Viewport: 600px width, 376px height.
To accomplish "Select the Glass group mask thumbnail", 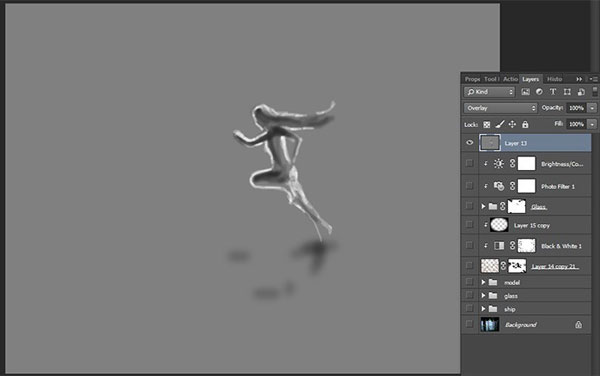I will (517, 207).
